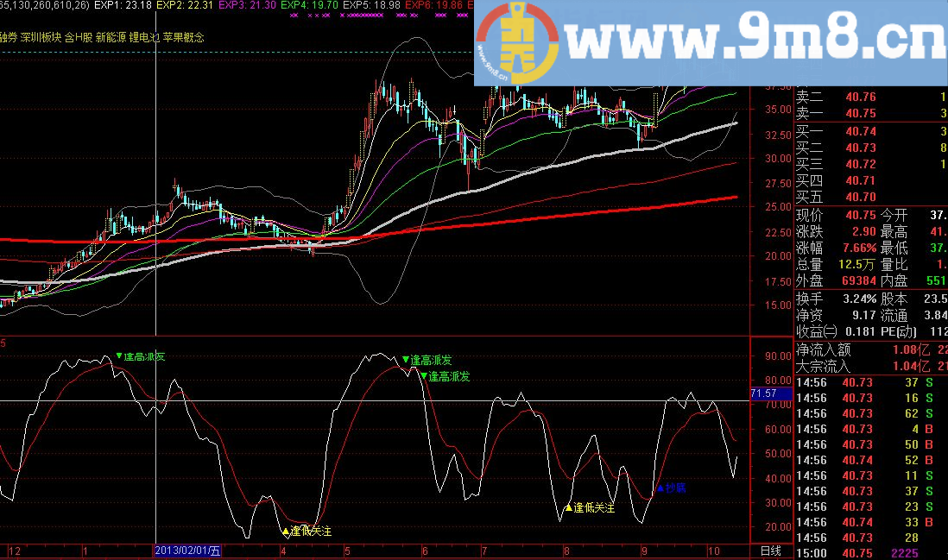Click the 净流入额 1.08亿 row
Image resolution: width=948 pixels, height=560 pixels.
[870, 349]
